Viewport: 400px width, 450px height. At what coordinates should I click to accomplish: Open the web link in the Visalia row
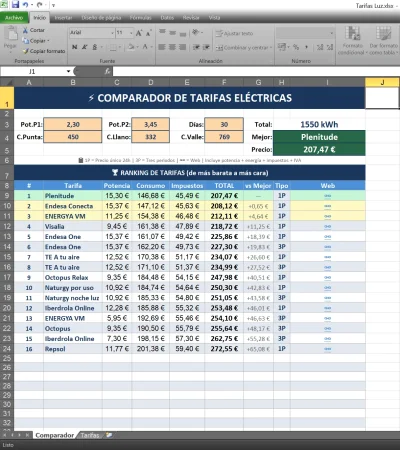click(328, 227)
